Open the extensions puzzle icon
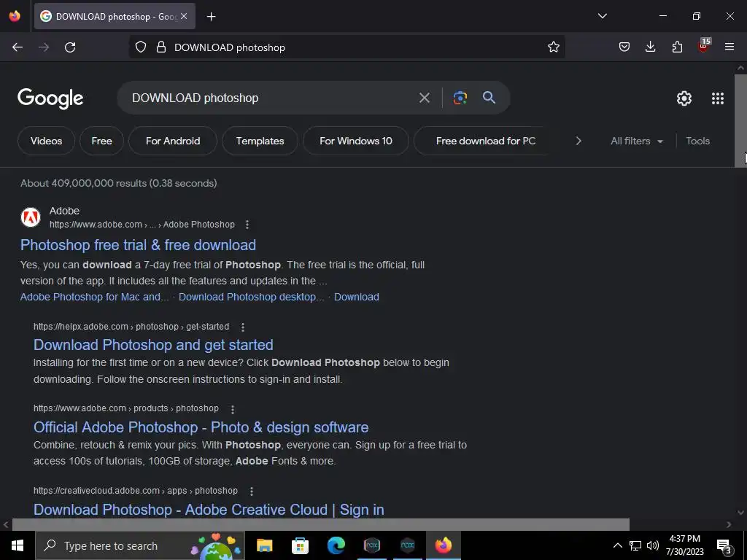The height and width of the screenshot is (560, 747). click(x=677, y=47)
